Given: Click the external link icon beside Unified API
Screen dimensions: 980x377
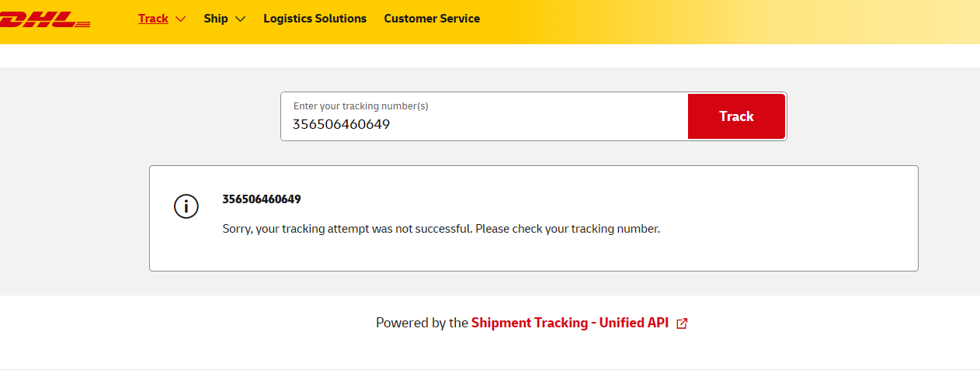Looking at the screenshot, I should point(682,323).
